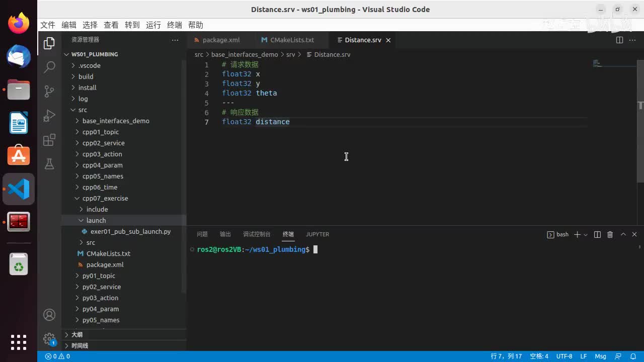The height and width of the screenshot is (362, 644).
Task: Click the cursor position 行7, 列17 indicator
Action: [x=506, y=356]
